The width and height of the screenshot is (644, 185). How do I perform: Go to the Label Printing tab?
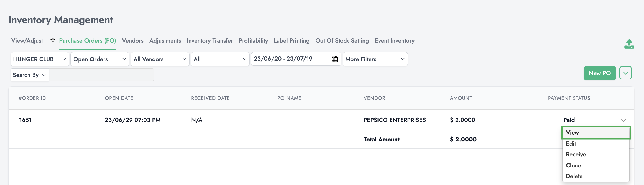pos(292,41)
